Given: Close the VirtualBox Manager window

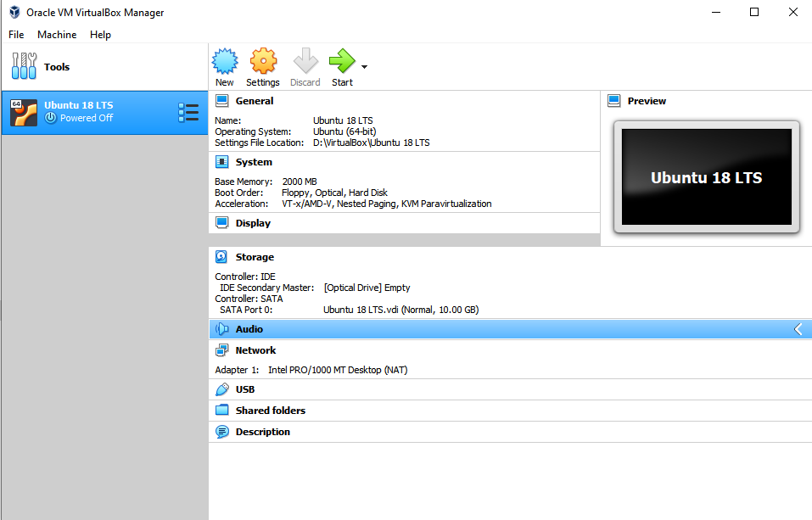Looking at the screenshot, I should [792, 12].
